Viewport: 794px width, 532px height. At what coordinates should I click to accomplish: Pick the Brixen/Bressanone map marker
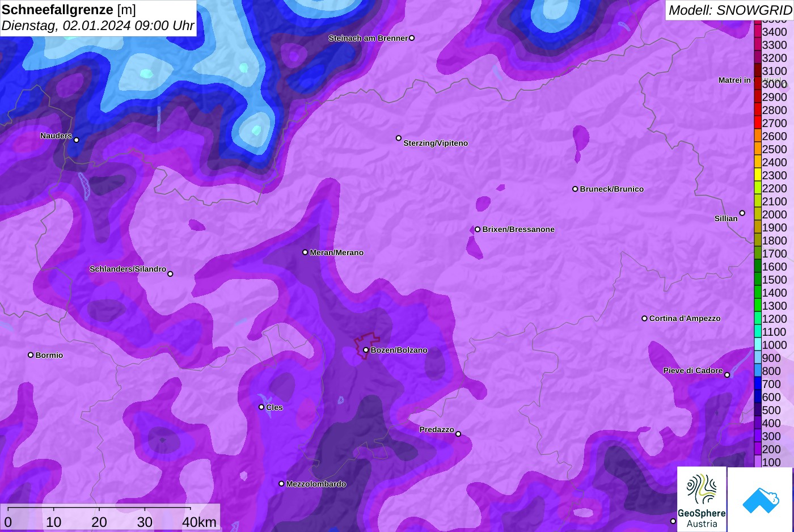[478, 229]
